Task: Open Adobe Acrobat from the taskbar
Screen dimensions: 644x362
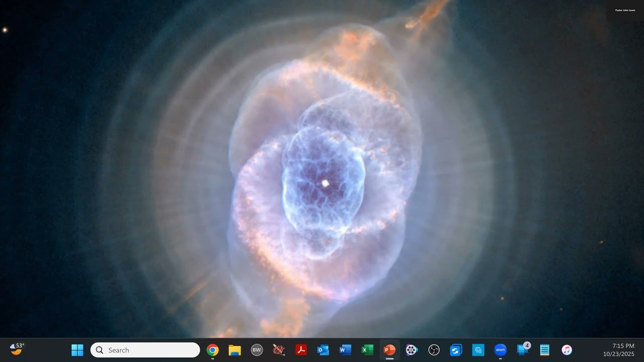Action: point(301,350)
